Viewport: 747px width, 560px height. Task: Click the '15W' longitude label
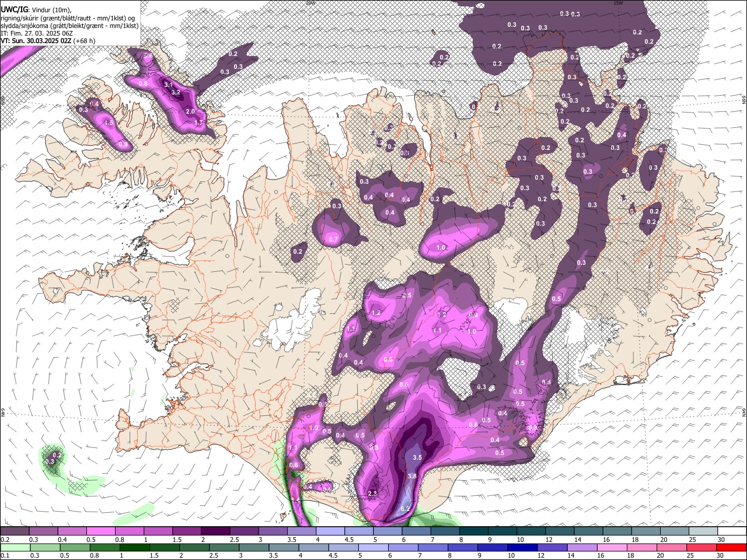(618, 3)
